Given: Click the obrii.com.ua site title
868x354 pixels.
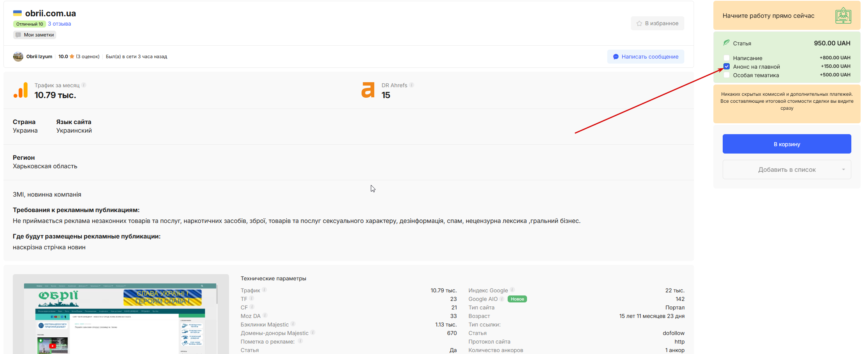Looking at the screenshot, I should tap(50, 13).
